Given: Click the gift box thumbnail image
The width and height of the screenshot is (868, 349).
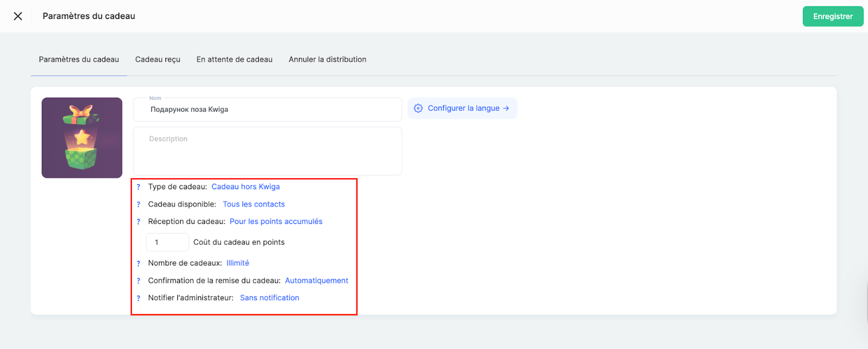Looking at the screenshot, I should 82,138.
